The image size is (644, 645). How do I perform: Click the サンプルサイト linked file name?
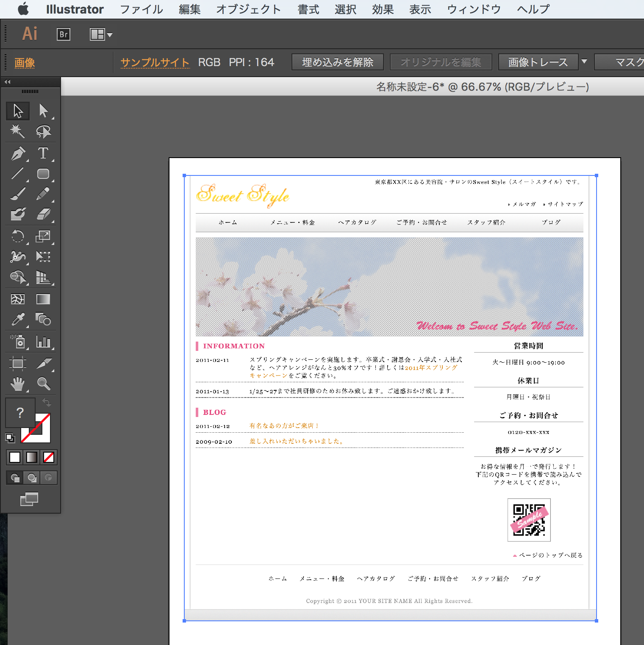click(x=155, y=62)
